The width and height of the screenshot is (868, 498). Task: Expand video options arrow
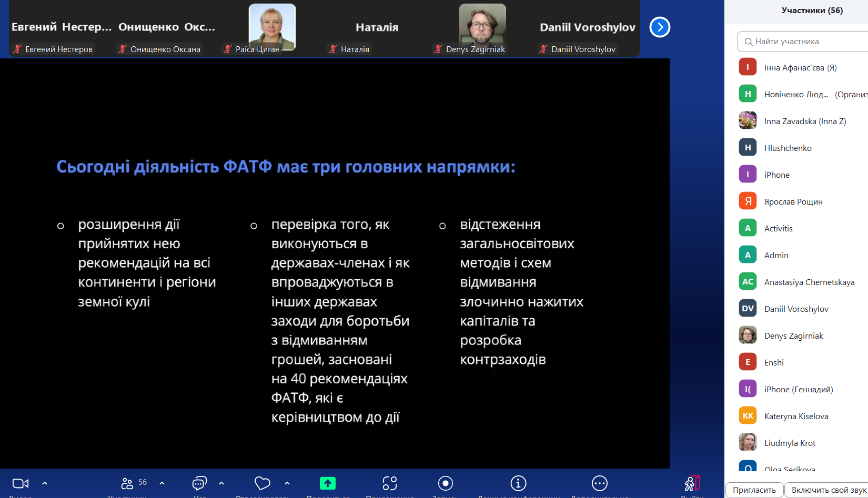click(45, 483)
